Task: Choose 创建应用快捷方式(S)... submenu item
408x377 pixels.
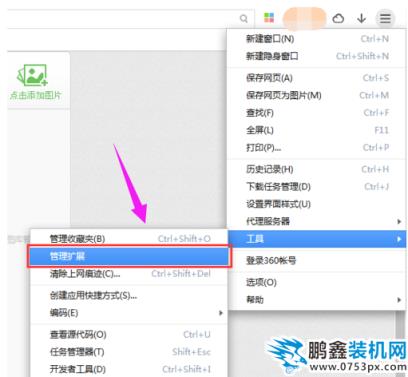Action: click(x=129, y=295)
